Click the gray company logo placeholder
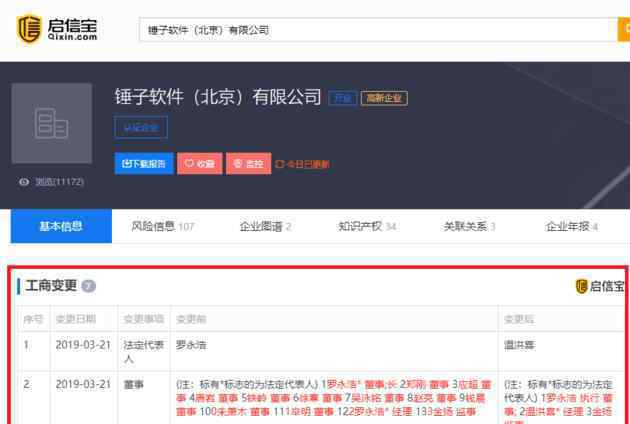This screenshot has width=630, height=424. (x=51, y=123)
